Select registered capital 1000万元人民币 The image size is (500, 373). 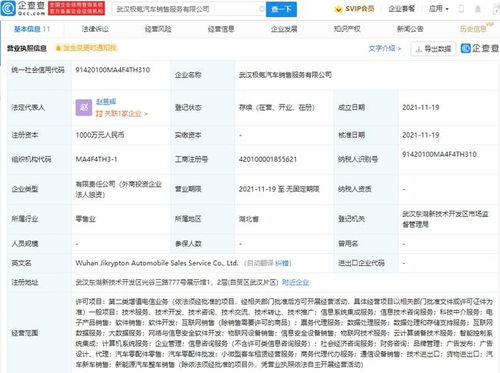tap(100, 135)
